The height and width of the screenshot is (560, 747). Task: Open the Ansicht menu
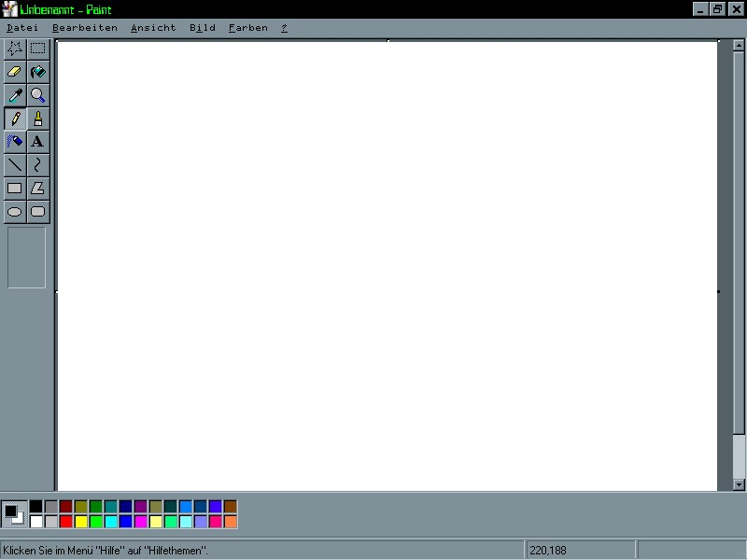[x=153, y=28]
